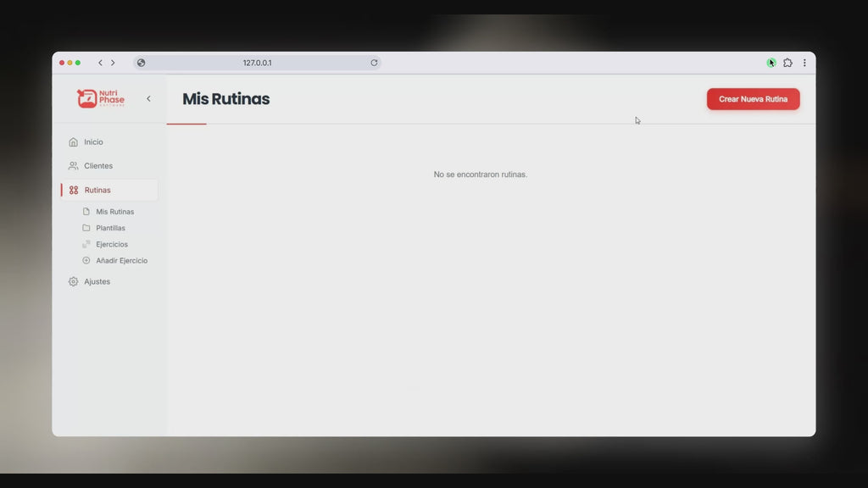Click the NutriPhase logo
Screen dimensions: 868x488
click(101, 98)
